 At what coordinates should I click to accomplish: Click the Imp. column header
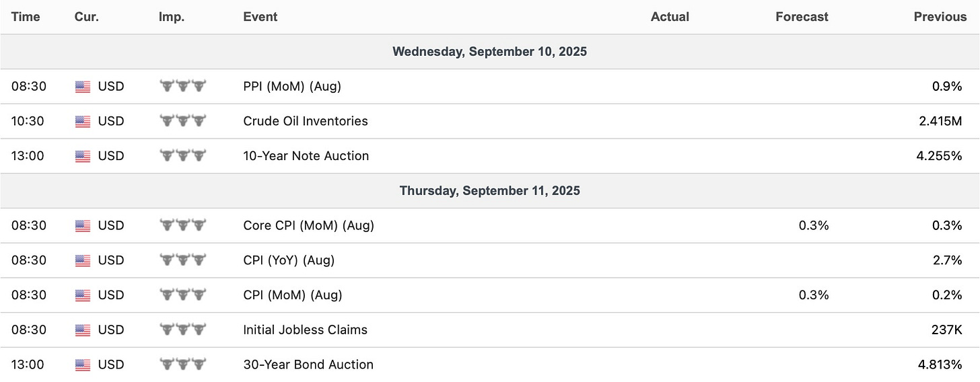pos(171,17)
